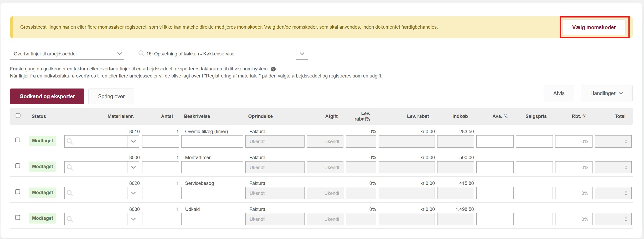The width and height of the screenshot is (644, 239).
Task: Expand material dropdown for Montørtimer row
Action: (133, 167)
